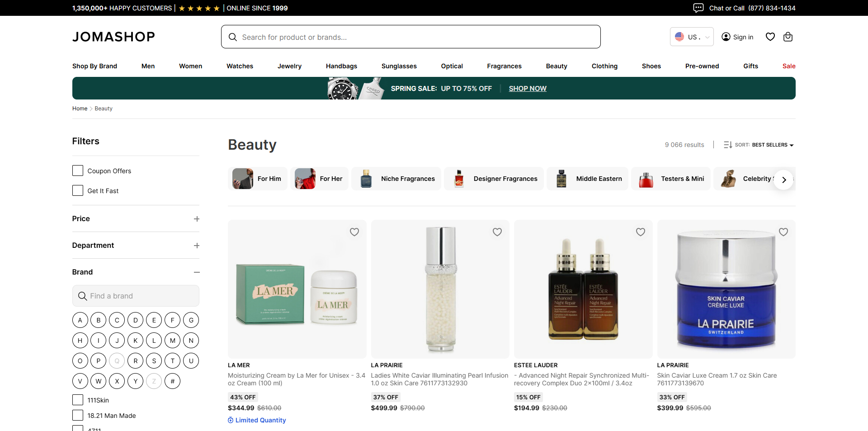Check the Get It Fast option
This screenshot has width=868, height=431.
click(77, 190)
